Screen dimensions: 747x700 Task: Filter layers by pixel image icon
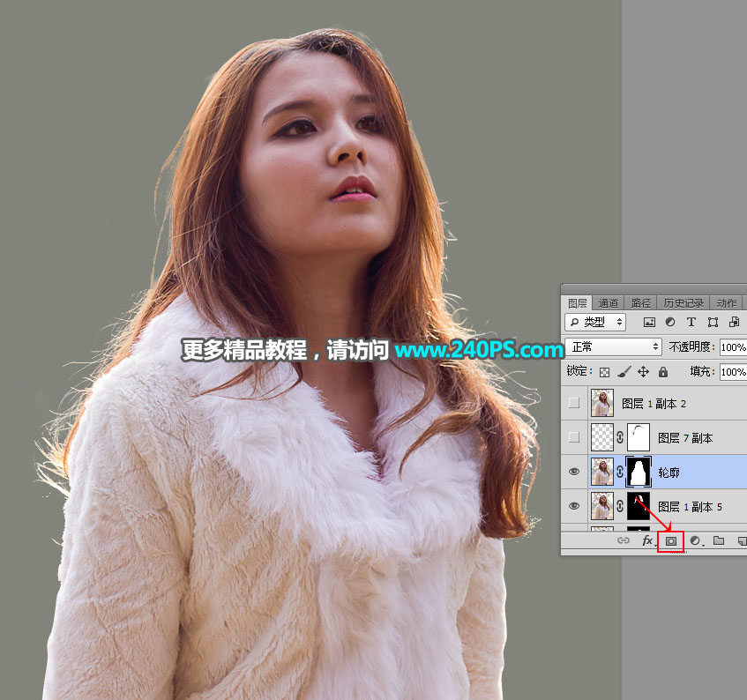(649, 323)
